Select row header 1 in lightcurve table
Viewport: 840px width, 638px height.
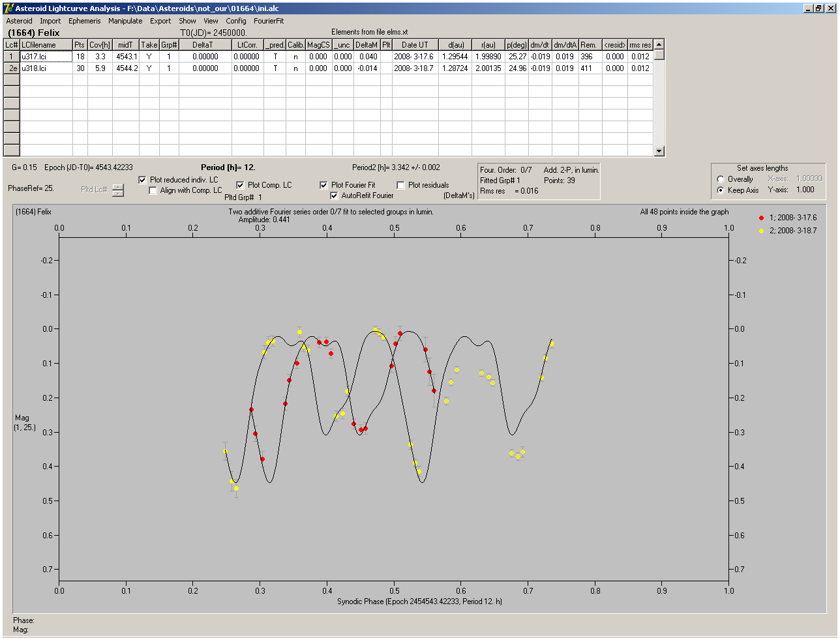click(x=12, y=57)
